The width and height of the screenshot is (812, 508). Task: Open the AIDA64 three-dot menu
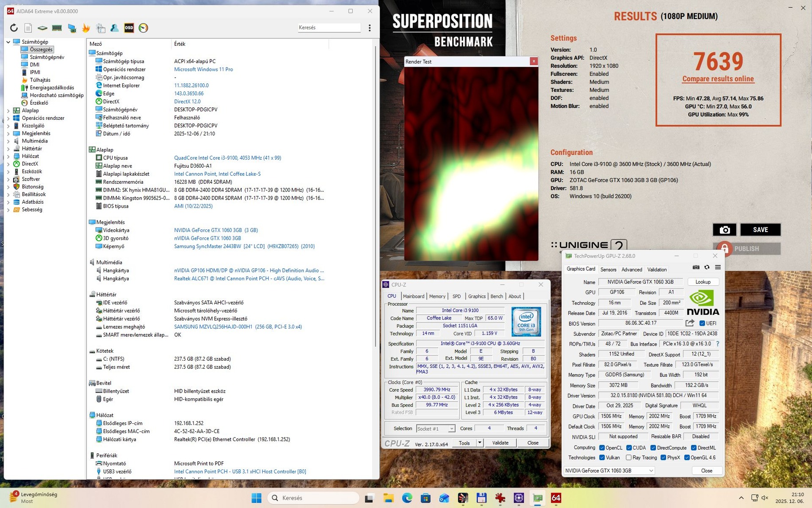[370, 28]
